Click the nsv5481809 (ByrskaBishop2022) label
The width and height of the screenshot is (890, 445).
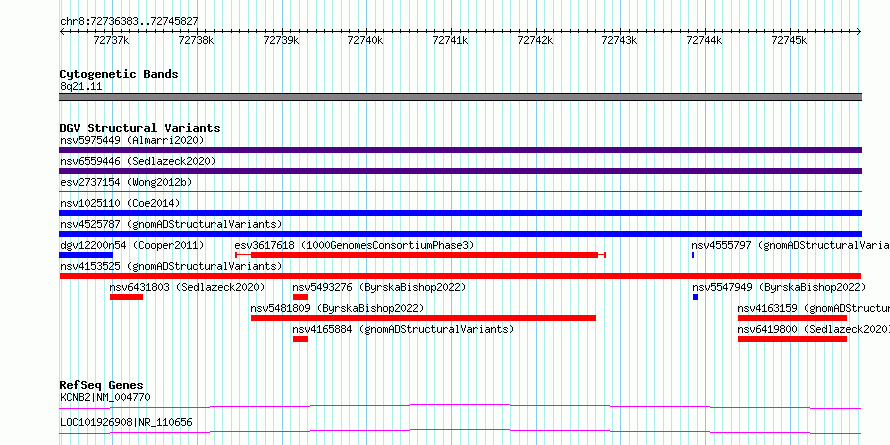pos(337,308)
